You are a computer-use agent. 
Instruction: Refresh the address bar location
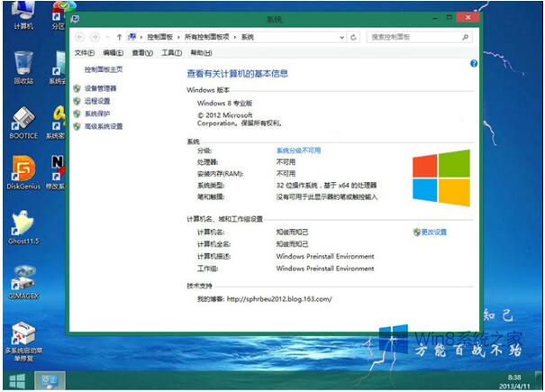(x=353, y=37)
